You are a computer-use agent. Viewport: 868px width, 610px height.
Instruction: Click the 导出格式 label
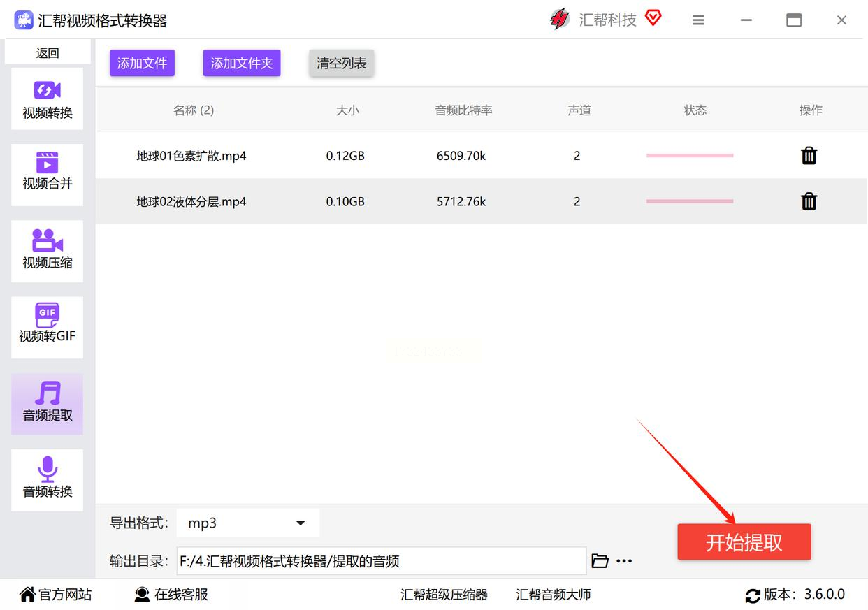[x=139, y=523]
